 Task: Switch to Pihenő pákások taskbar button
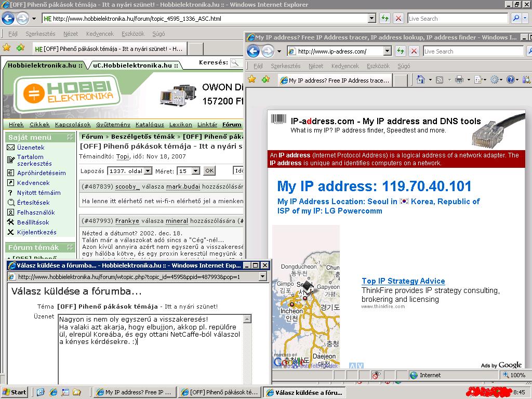tap(220, 392)
